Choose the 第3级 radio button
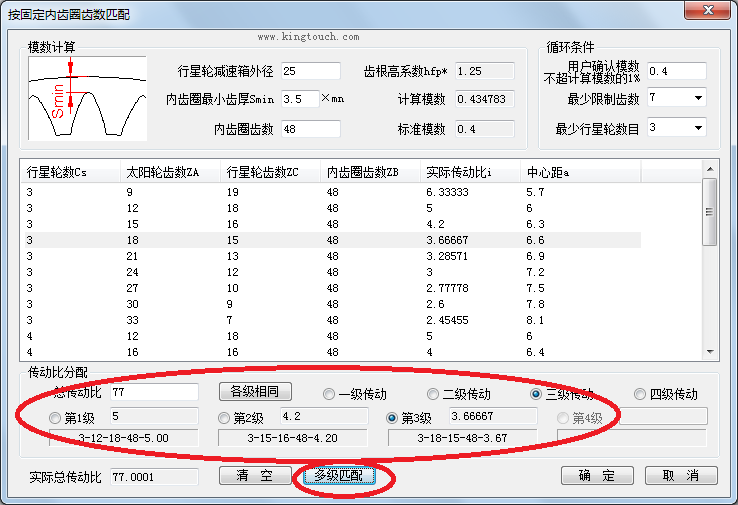The width and height of the screenshot is (738, 505). click(x=392, y=418)
